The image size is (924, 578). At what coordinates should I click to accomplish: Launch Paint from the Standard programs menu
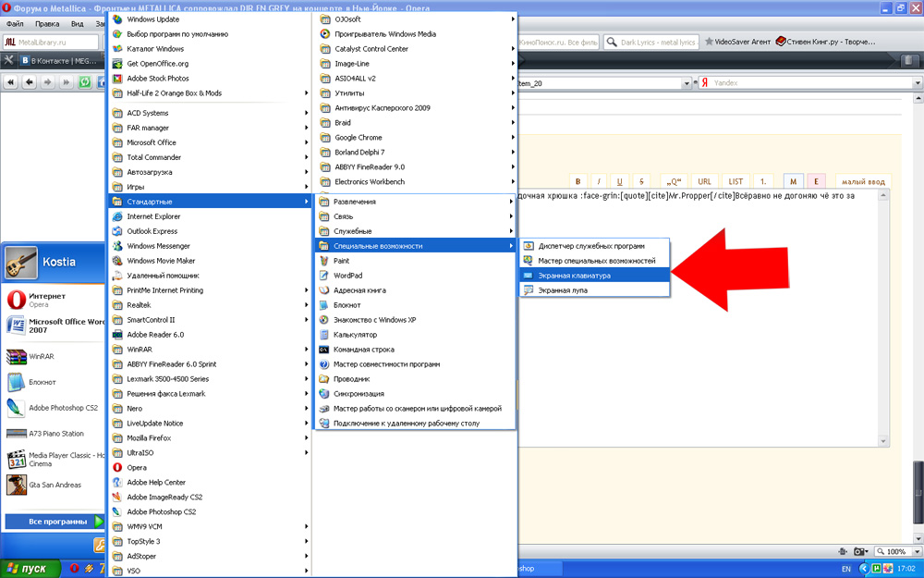341,261
